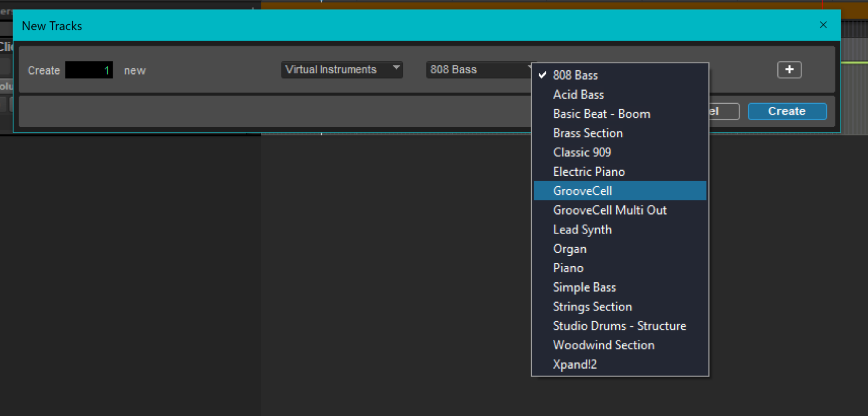868x416 pixels.
Task: Select the highlighted GrooveCell option
Action: click(582, 191)
